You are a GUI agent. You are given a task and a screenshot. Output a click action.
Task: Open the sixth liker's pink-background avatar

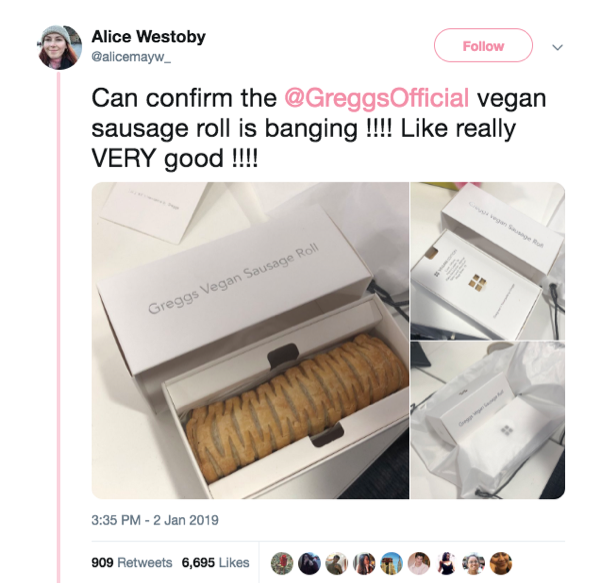(x=419, y=563)
